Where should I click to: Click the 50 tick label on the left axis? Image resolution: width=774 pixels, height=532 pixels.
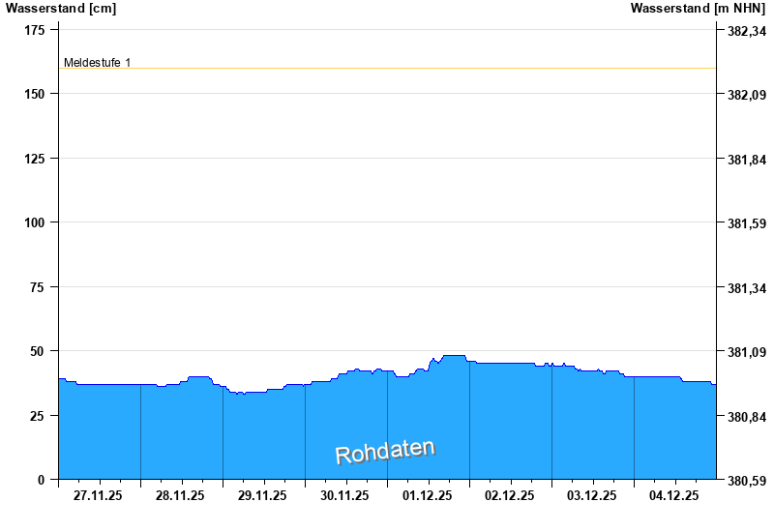38,351
